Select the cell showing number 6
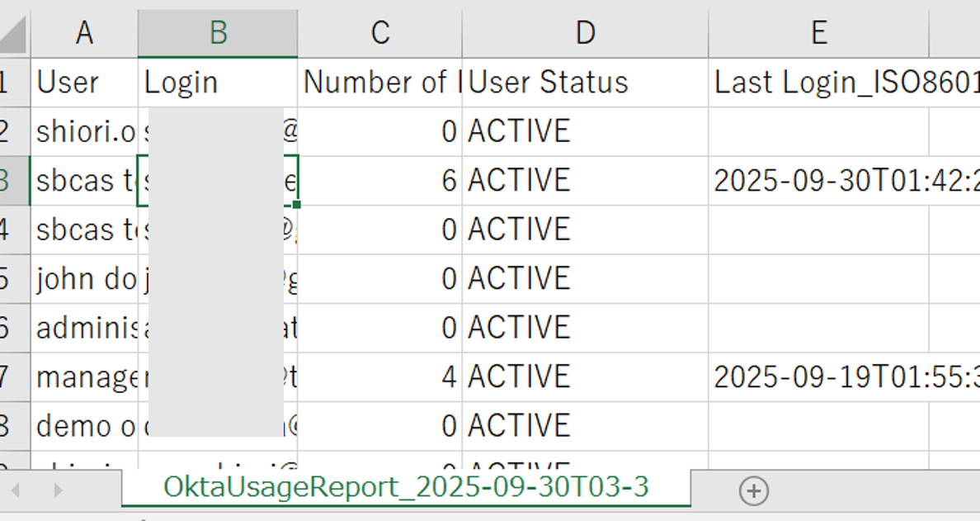The width and height of the screenshot is (980, 521). click(379, 181)
